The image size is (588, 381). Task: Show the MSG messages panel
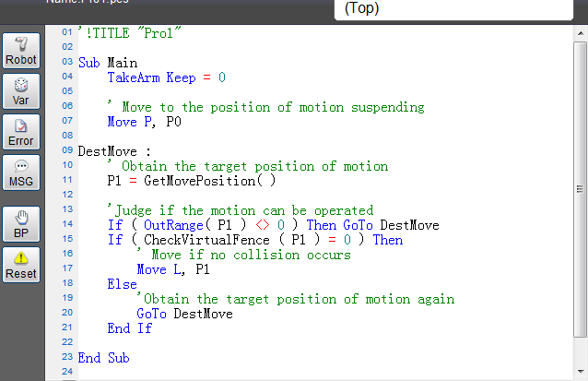pyautogui.click(x=21, y=173)
